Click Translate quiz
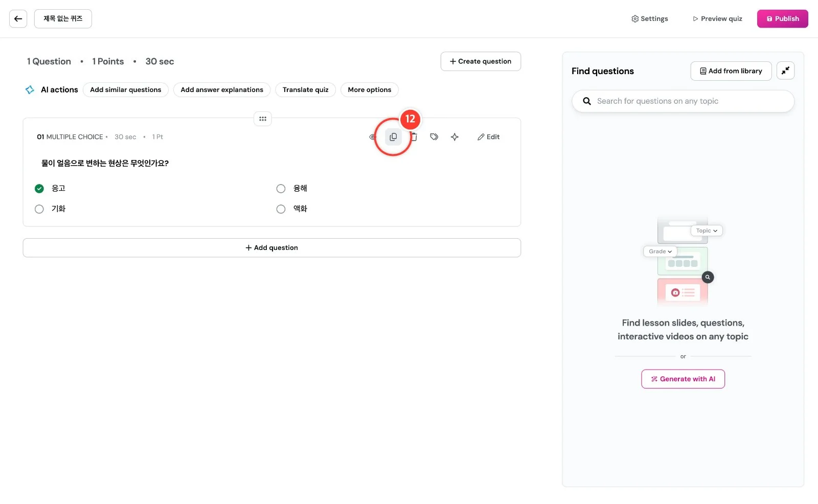This screenshot has width=818, height=504. 306,90
